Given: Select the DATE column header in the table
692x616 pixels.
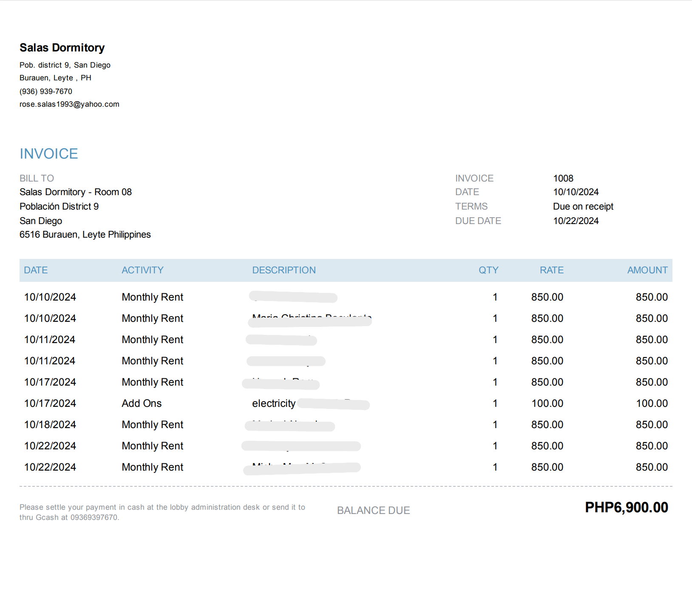Looking at the screenshot, I should (x=36, y=270).
